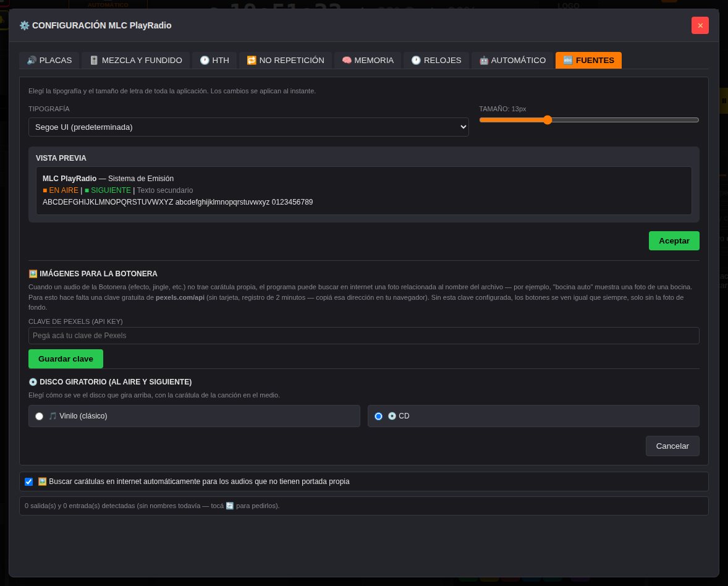Switch to the RELOJES tab
728x586 pixels.
pos(436,61)
